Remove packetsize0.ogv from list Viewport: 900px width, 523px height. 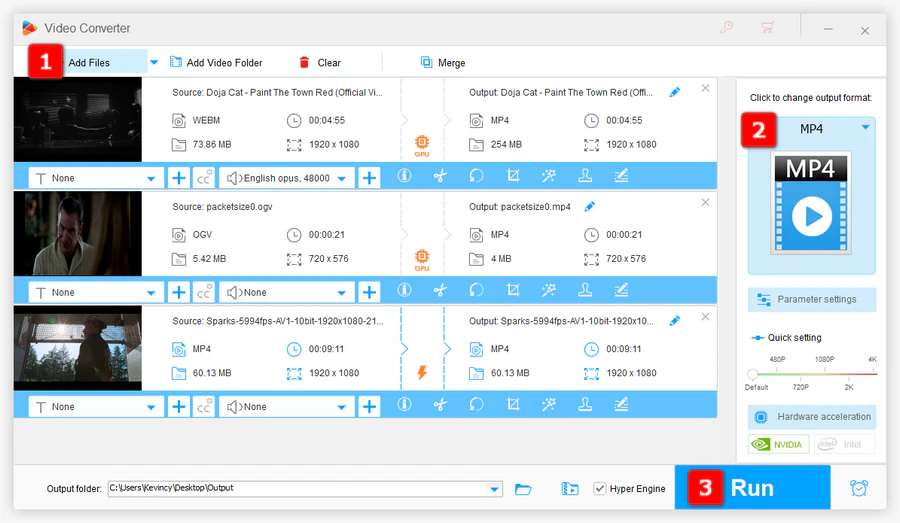click(705, 202)
